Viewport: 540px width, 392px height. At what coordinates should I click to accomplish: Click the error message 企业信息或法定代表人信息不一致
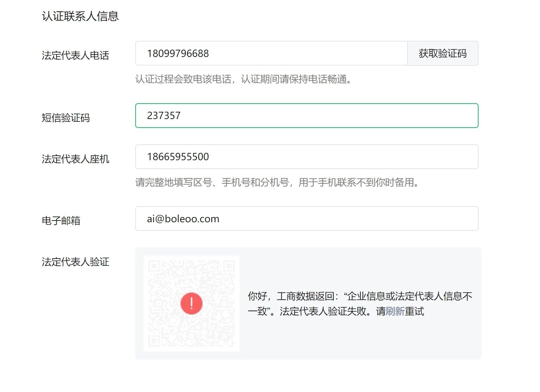tap(360, 304)
